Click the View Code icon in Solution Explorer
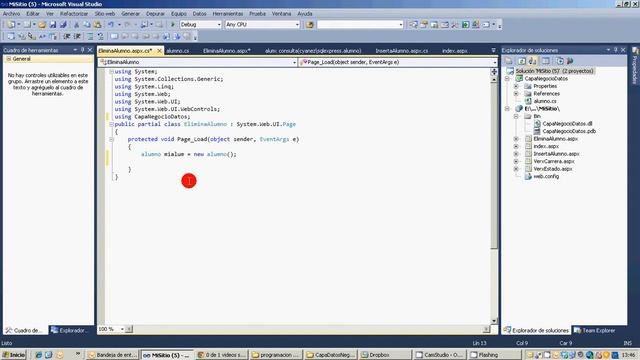Image resolution: width=640 pixels, height=360 pixels. click(546, 61)
